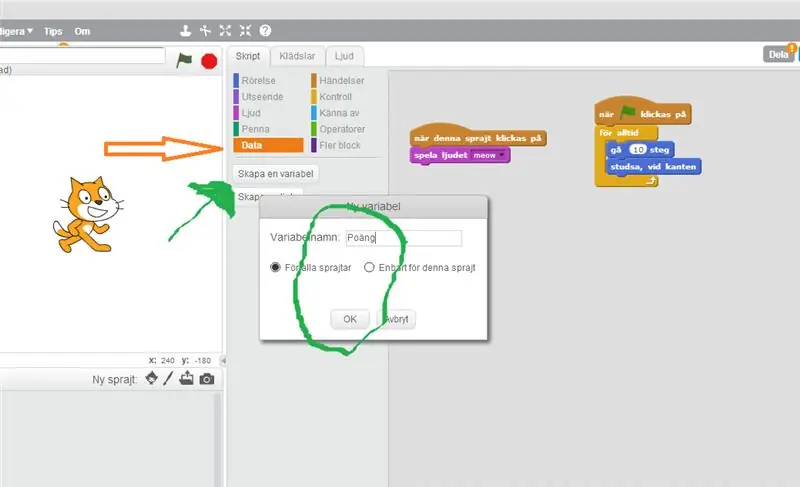800x487 pixels.
Task: Select Enbart för denna sprajt option
Action: pos(369,267)
